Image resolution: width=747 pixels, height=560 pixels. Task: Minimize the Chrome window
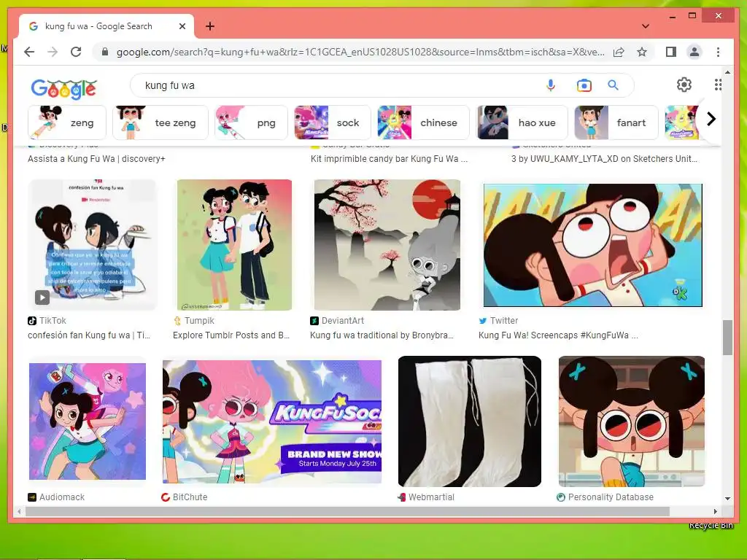point(672,16)
